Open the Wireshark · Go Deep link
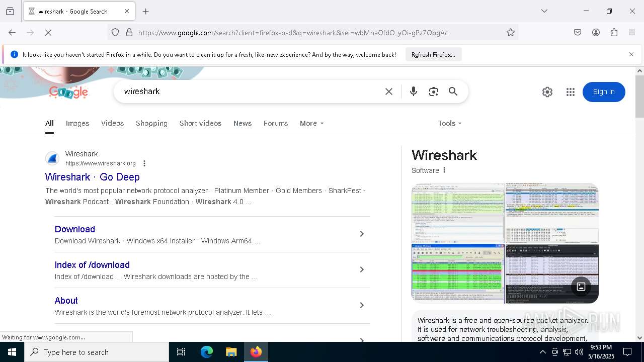 coord(92,177)
